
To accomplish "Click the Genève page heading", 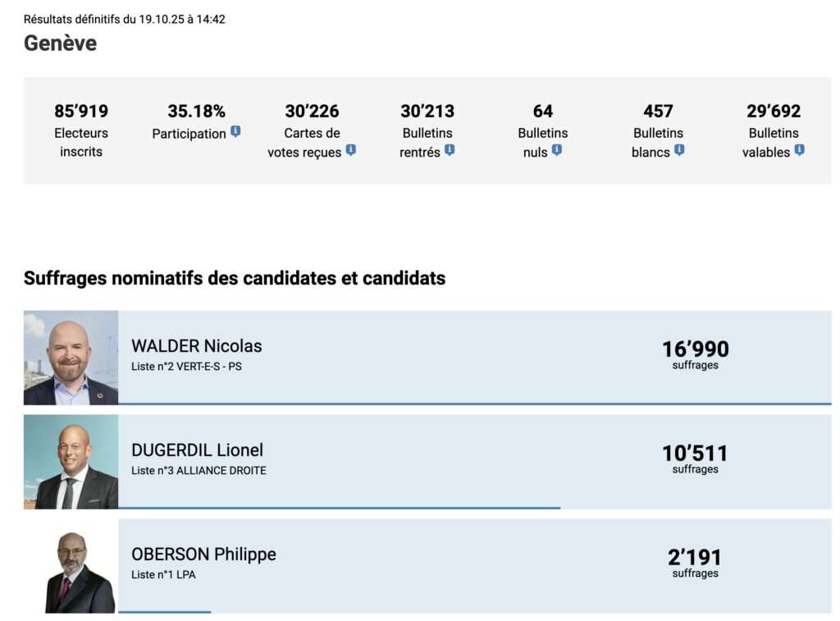I will pyautogui.click(x=60, y=43).
